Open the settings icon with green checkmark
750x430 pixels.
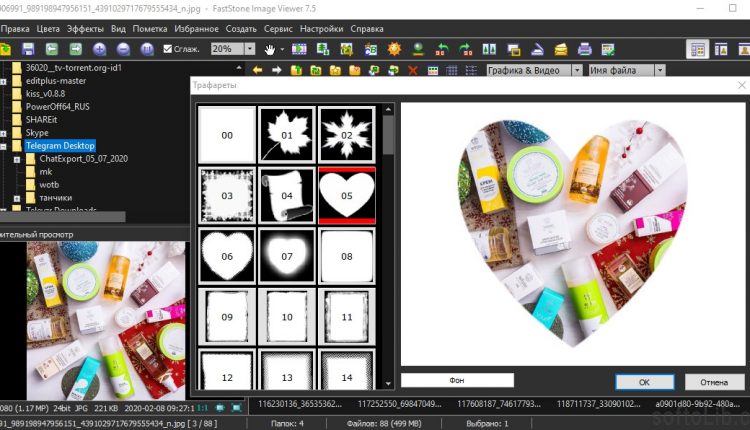click(608, 49)
